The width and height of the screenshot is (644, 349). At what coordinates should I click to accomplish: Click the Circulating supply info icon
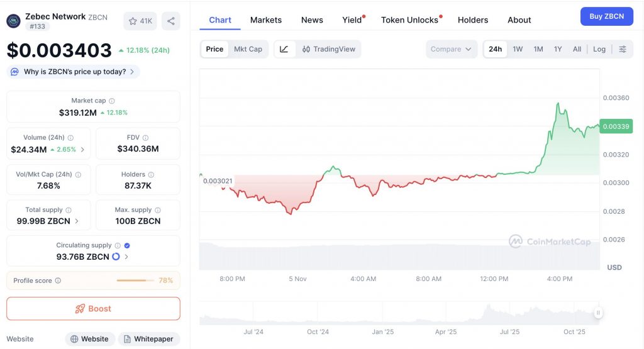pyautogui.click(x=118, y=245)
